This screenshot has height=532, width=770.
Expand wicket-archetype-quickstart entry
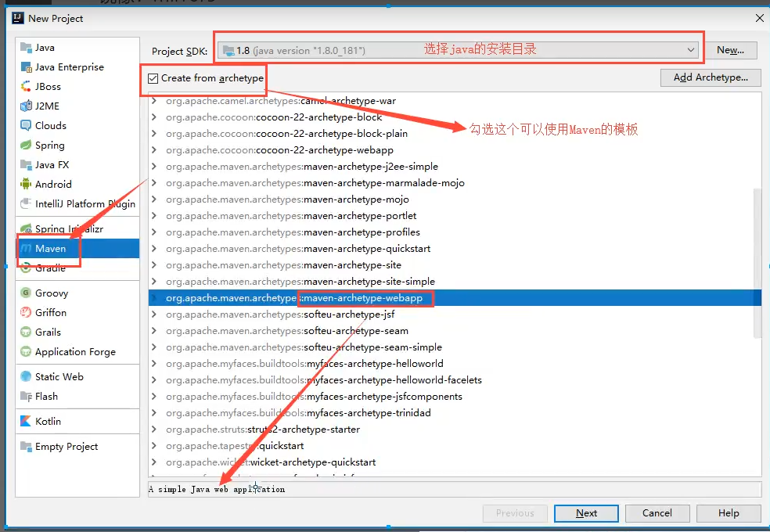154,462
